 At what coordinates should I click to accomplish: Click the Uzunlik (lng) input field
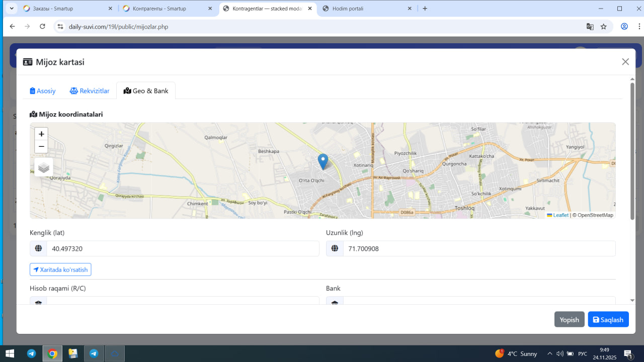(x=479, y=248)
